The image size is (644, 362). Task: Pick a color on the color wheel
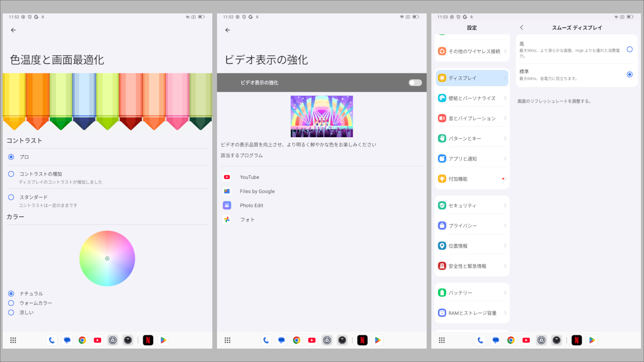coord(107,258)
